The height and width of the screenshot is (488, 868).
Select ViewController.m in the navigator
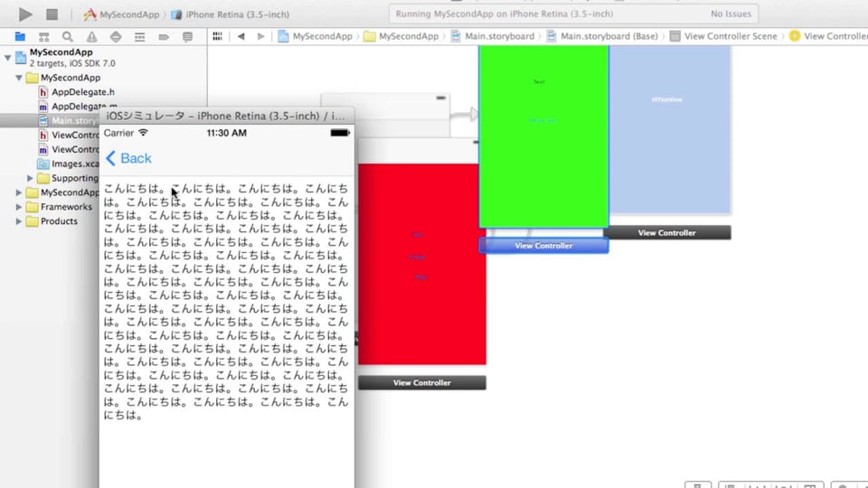click(69, 149)
